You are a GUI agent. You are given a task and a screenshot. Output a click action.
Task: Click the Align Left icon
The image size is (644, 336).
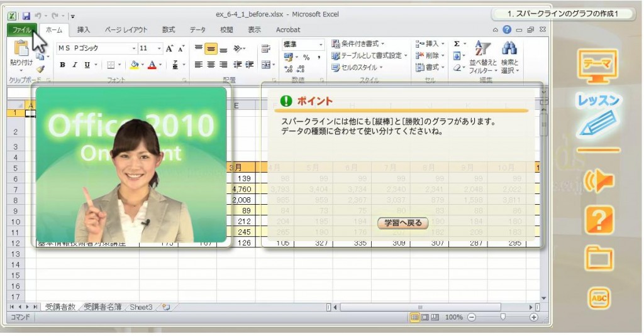[198, 65]
